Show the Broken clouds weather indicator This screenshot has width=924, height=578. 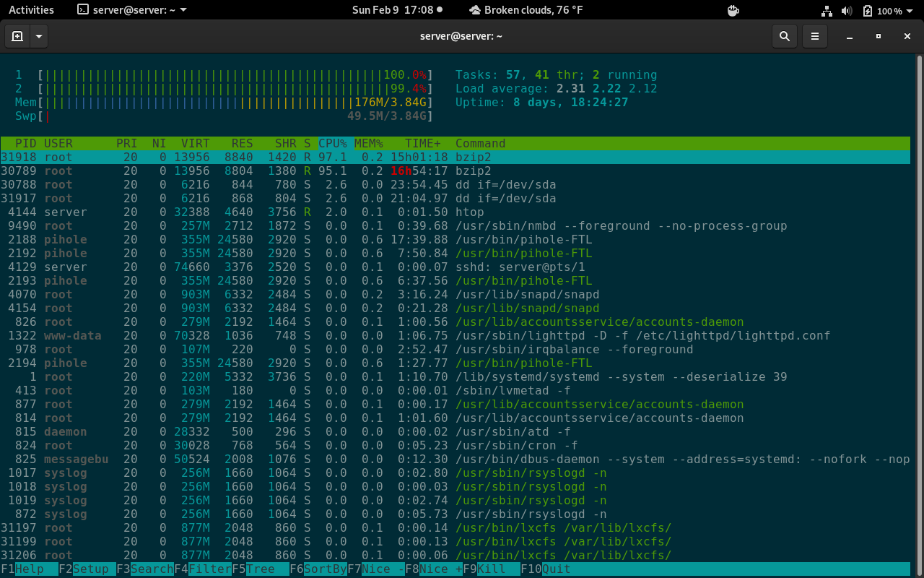tap(526, 10)
